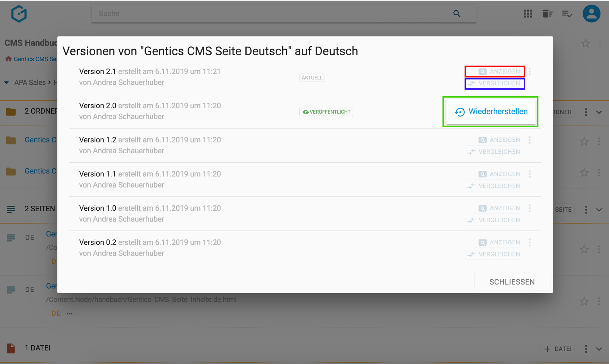Select the Version 2.0 entry text
This screenshot has height=364, width=609.
tap(150, 111)
